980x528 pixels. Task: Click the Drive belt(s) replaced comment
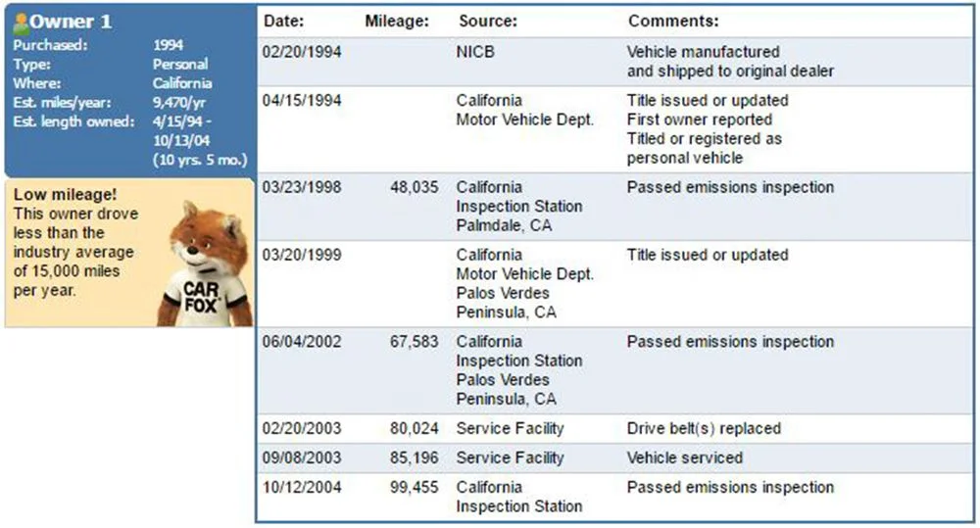(x=704, y=429)
